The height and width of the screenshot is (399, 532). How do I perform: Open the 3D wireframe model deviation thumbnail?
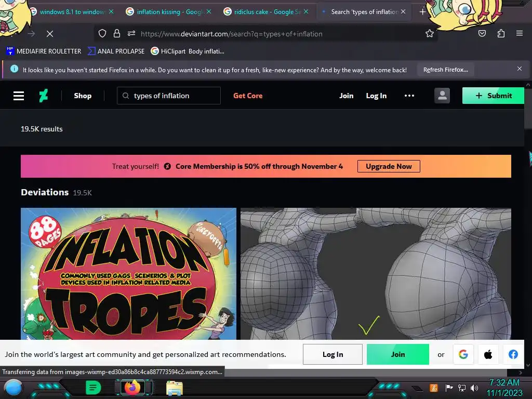pos(376,273)
